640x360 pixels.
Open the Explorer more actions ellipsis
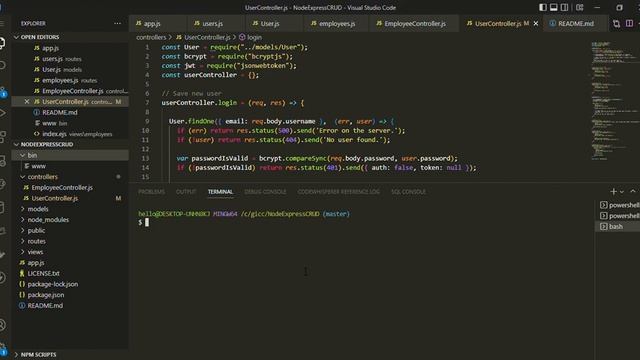pyautogui.click(x=118, y=23)
